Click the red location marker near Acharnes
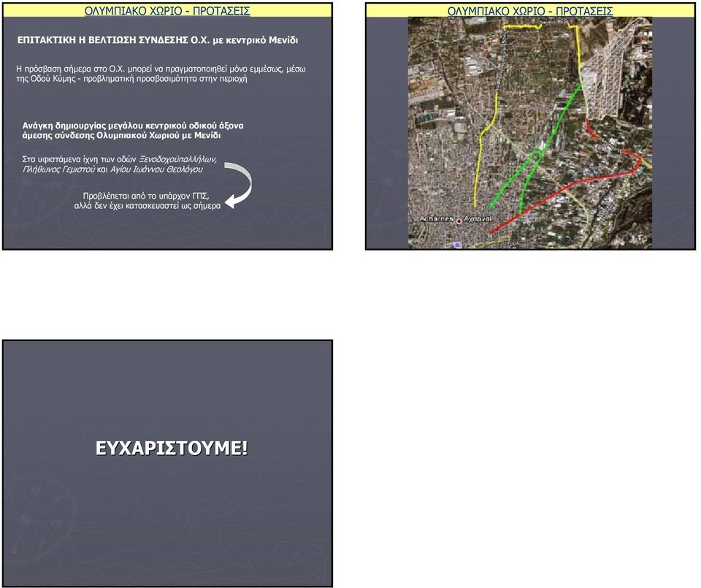Image resolution: width=701 pixels, height=588 pixels. click(x=459, y=220)
